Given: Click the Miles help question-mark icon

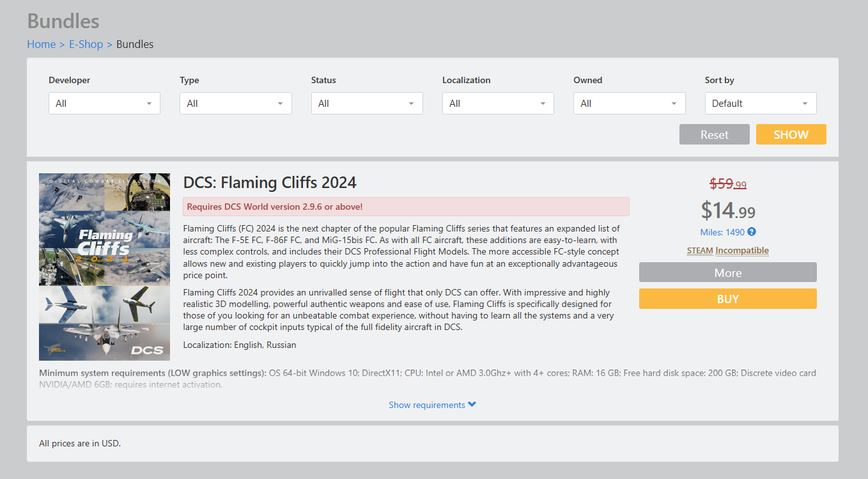Looking at the screenshot, I should click(752, 232).
